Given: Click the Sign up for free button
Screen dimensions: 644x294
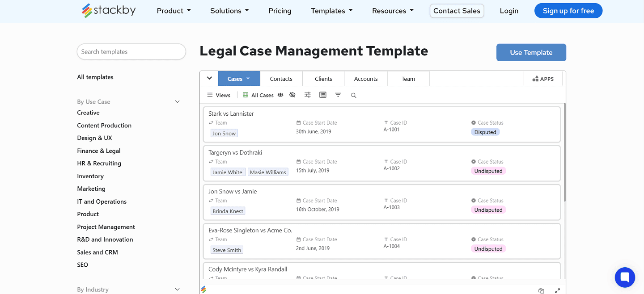Looking at the screenshot, I should [568, 10].
